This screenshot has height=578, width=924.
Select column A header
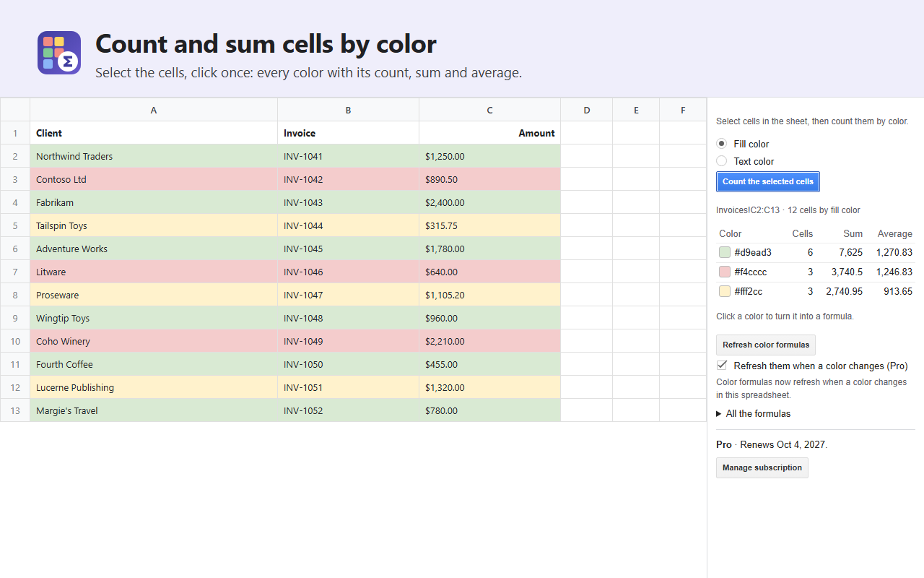154,110
